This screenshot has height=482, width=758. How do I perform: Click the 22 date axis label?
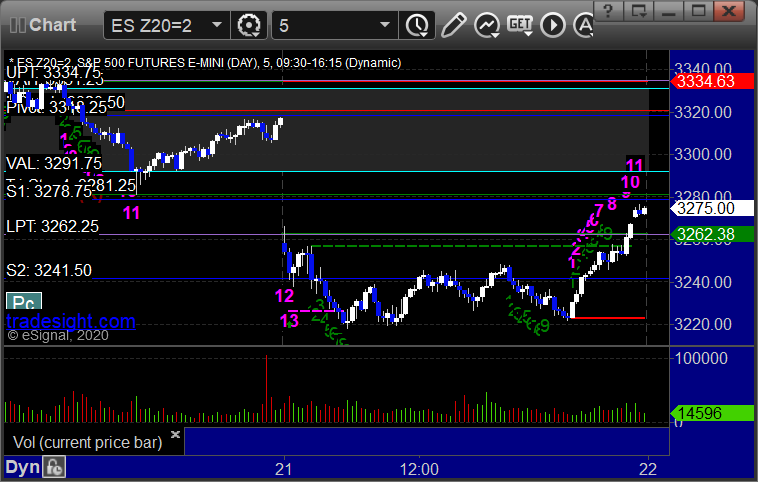tap(648, 469)
